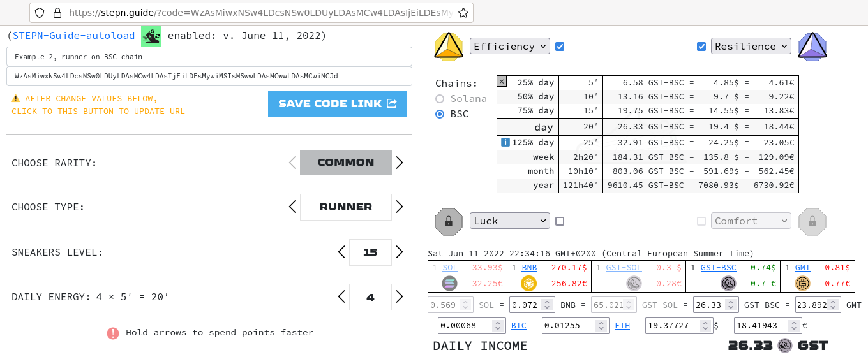Select next rarity after Common

click(x=400, y=163)
